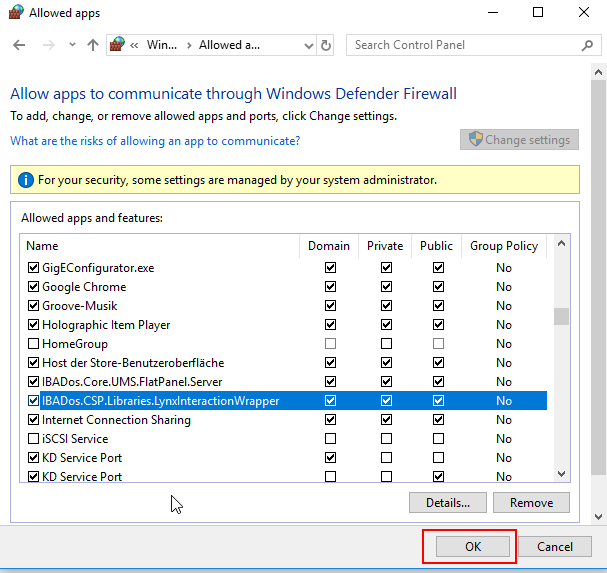607x573 pixels.
Task: Confirm with the OK button
Action: [x=473, y=546]
